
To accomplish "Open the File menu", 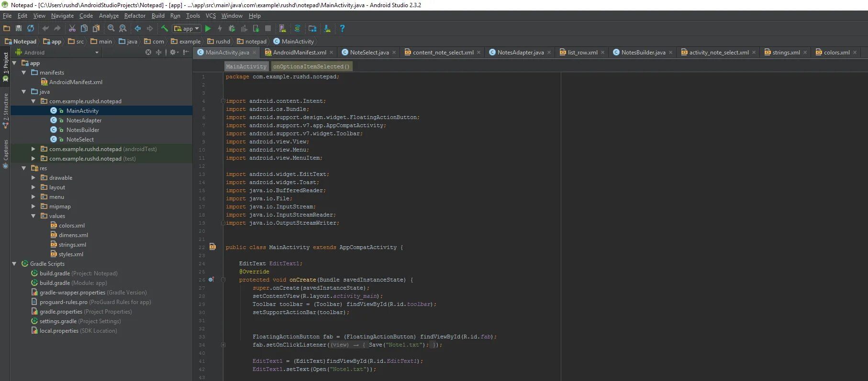I will click(x=7, y=16).
